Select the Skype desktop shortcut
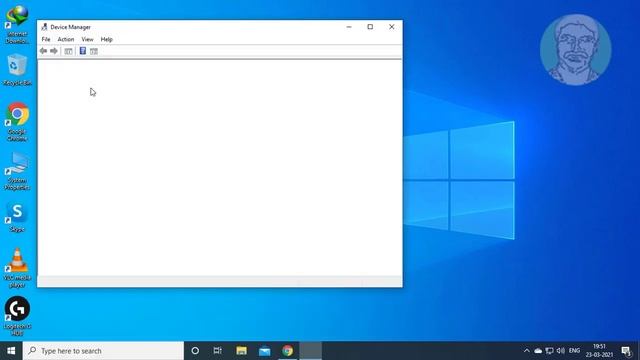This screenshot has height=360, width=640. [17, 218]
